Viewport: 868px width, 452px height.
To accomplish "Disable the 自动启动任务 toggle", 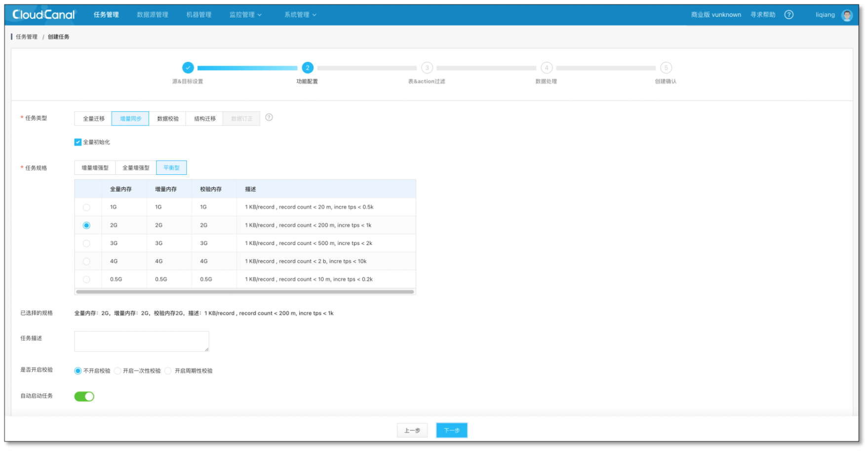I will (x=84, y=396).
